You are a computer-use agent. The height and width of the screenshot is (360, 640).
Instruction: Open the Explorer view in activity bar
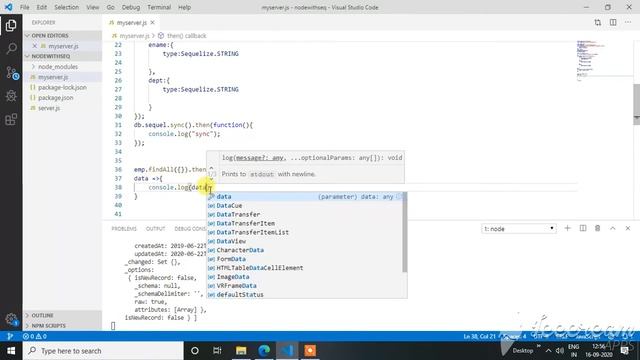tap(11, 25)
